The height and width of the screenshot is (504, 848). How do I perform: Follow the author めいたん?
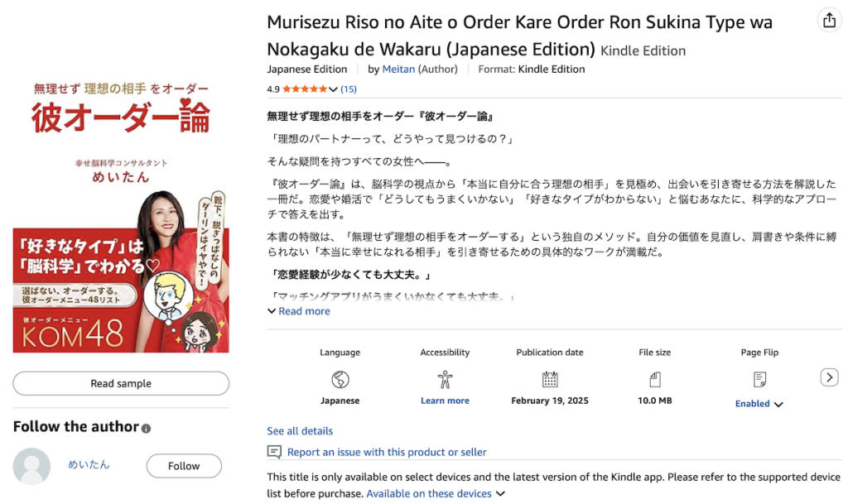(184, 466)
